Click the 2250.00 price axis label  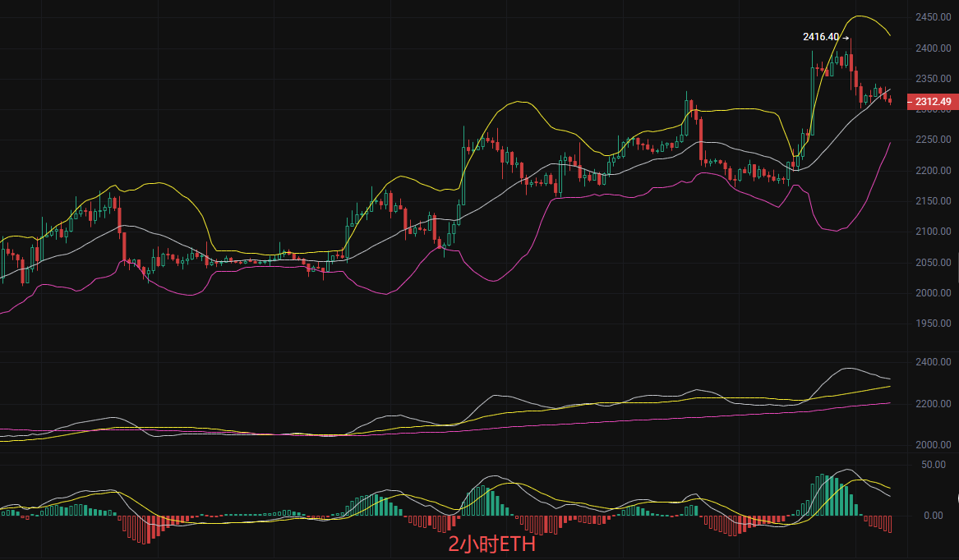click(x=933, y=140)
